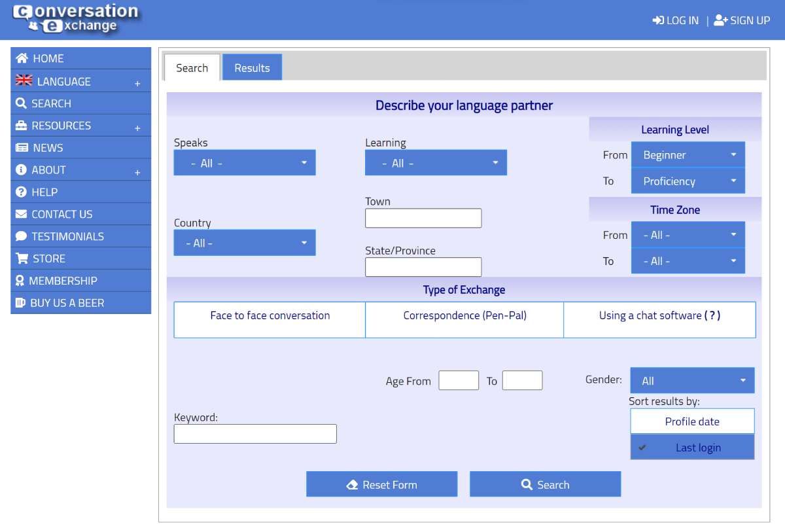Click the Help question mark icon
Image resolution: width=785 pixels, height=532 pixels.
[21, 192]
